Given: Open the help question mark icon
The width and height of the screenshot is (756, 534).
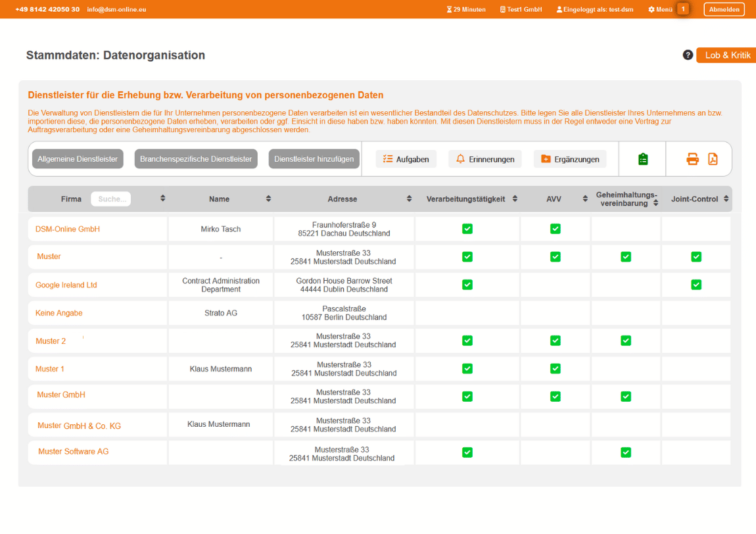Looking at the screenshot, I should pyautogui.click(x=688, y=55).
